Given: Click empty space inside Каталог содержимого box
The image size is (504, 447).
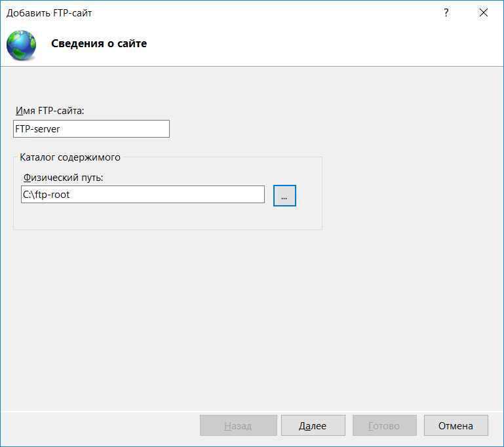Looking at the screenshot, I should (167, 217).
